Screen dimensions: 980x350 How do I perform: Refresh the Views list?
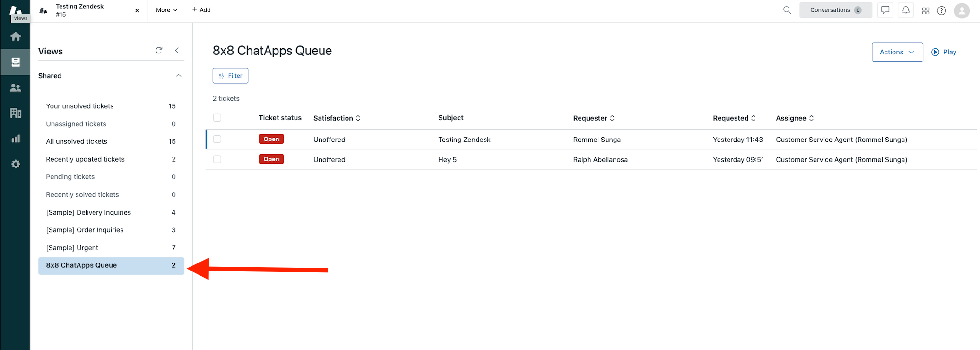(159, 51)
